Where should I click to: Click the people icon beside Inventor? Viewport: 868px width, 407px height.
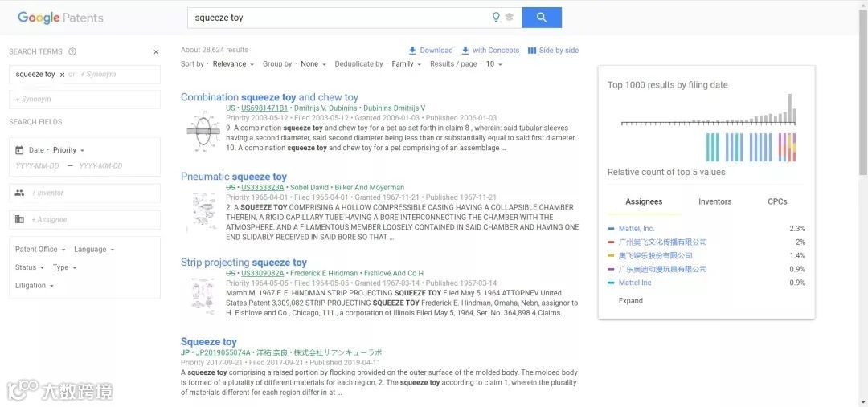[x=19, y=193]
